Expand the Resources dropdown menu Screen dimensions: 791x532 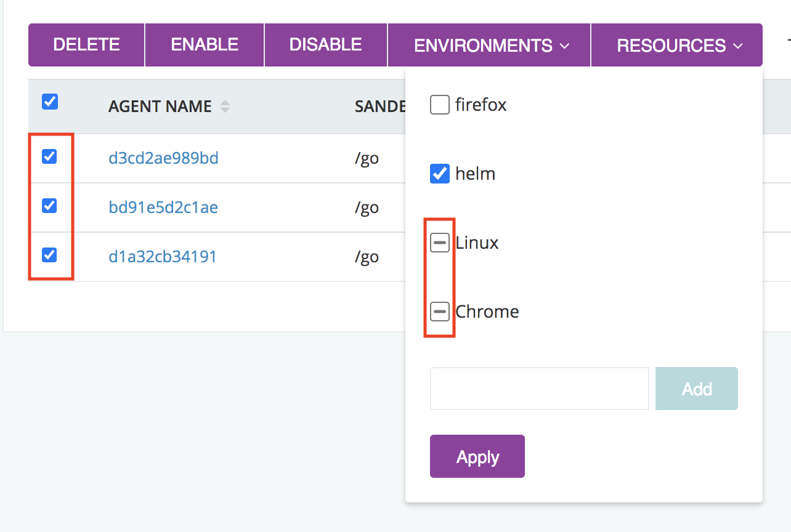click(x=679, y=46)
